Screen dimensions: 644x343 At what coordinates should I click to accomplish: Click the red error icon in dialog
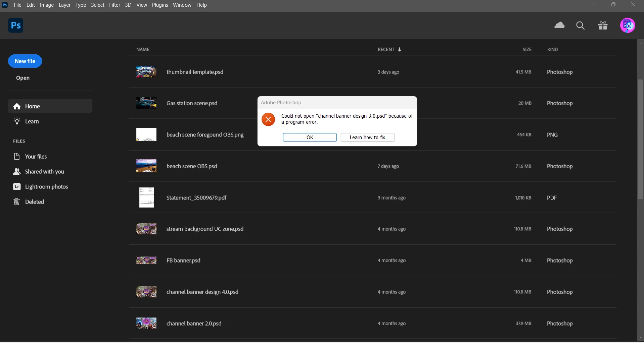(x=268, y=119)
